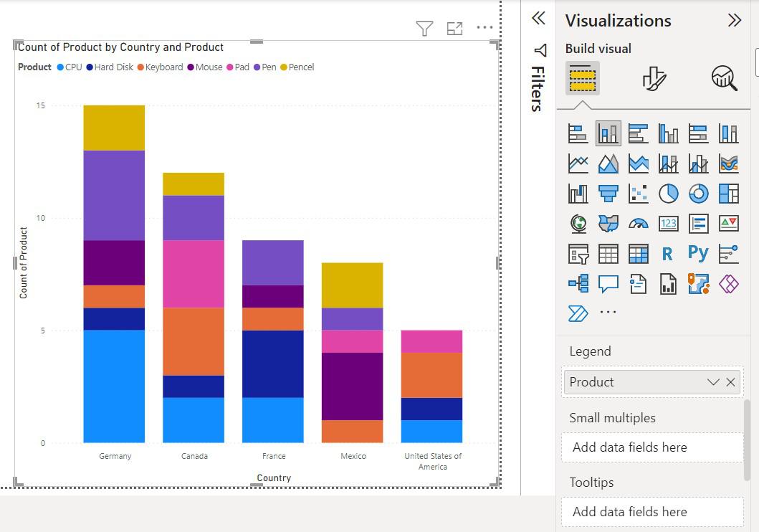Open the Product field dropdown in Legend

712,382
